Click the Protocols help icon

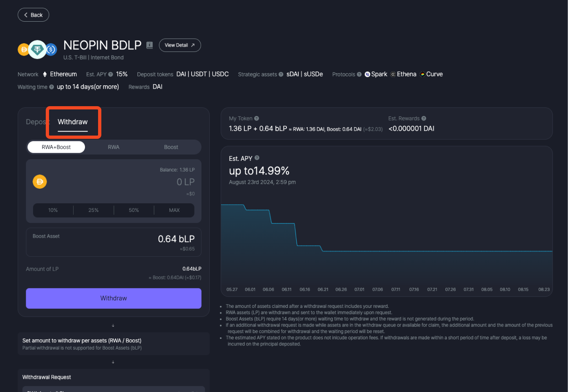pyautogui.click(x=359, y=74)
